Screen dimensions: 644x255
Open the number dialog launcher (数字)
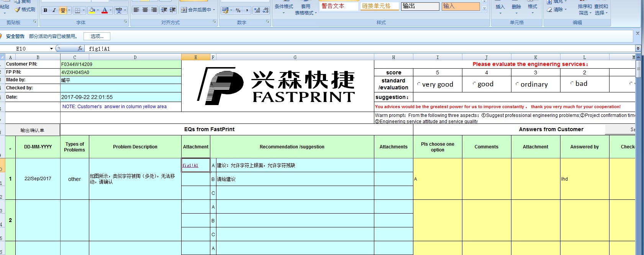click(267, 22)
